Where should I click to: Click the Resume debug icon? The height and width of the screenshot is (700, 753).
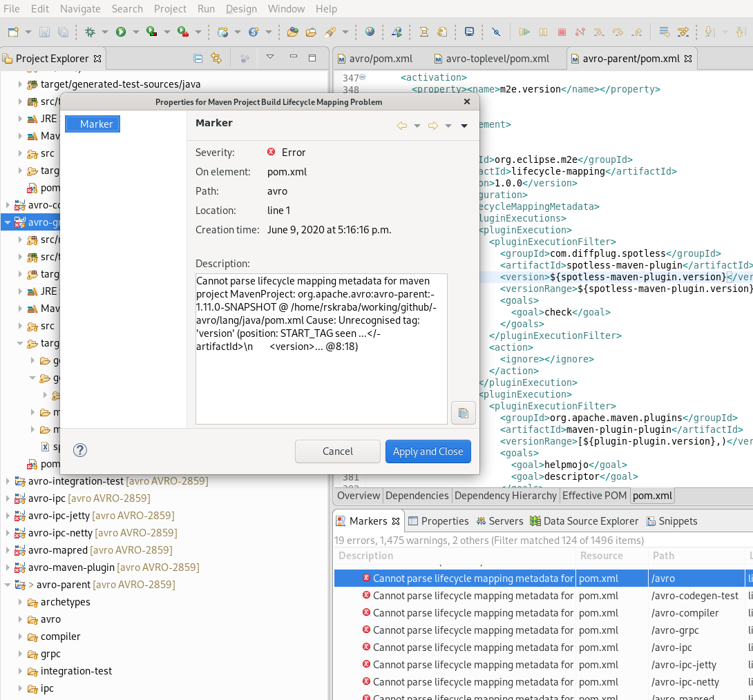pyautogui.click(x=524, y=32)
